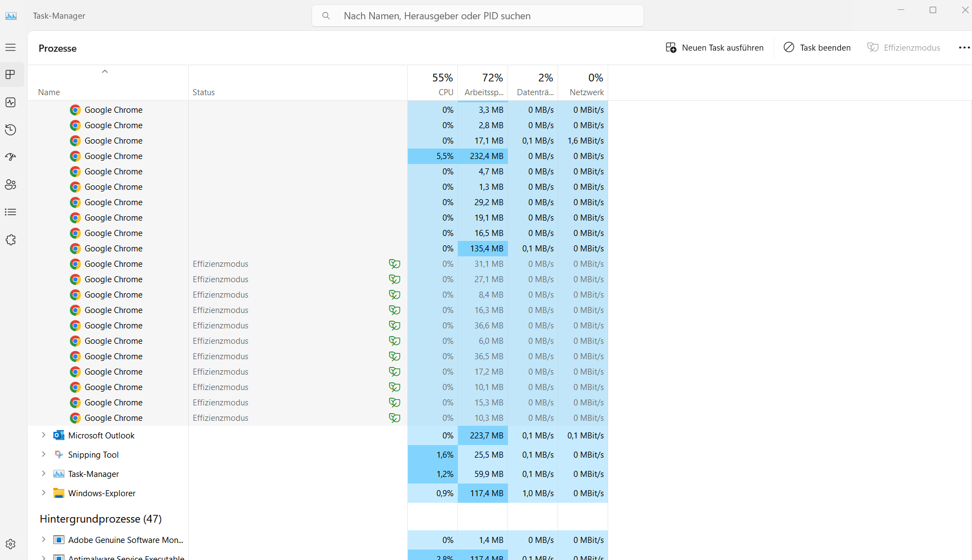Sort by the Datenträ... disk column header
Viewport: 972px width, 560px height.
coord(533,83)
